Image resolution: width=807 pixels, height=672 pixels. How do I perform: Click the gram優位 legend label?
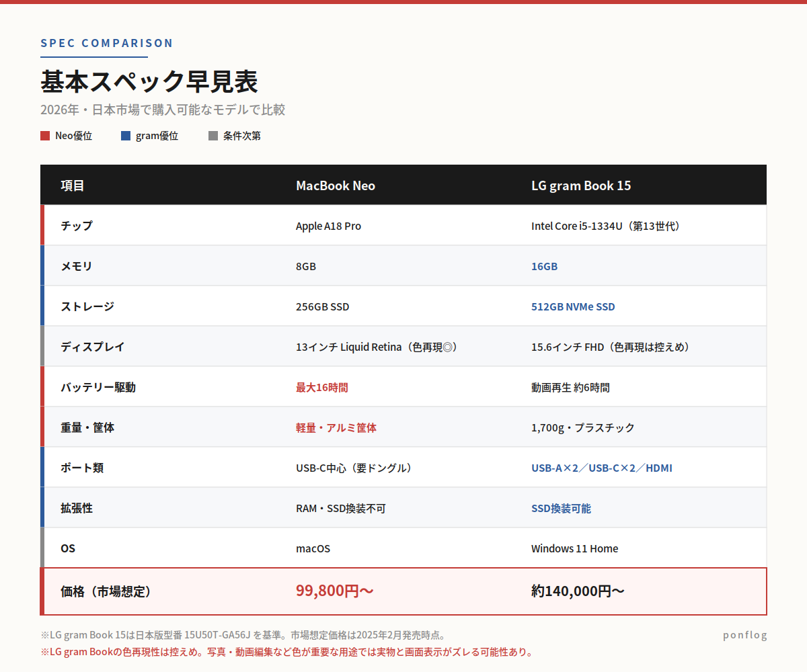tap(157, 136)
